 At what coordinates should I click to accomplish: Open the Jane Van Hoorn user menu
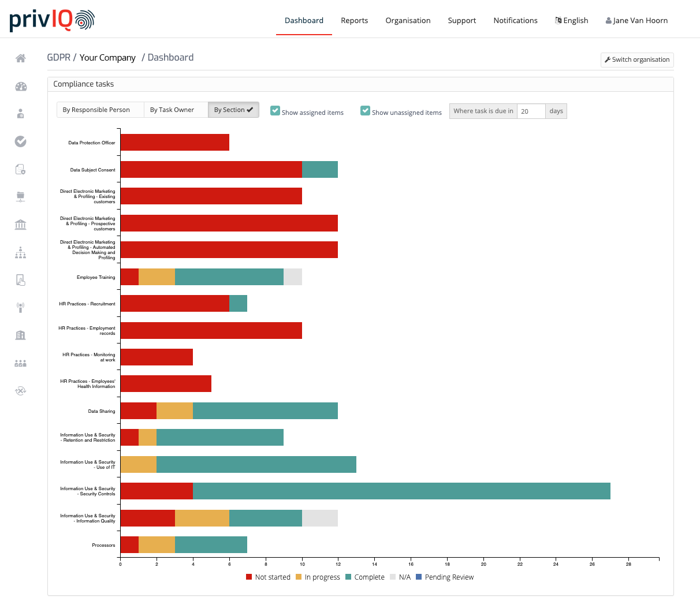(636, 20)
